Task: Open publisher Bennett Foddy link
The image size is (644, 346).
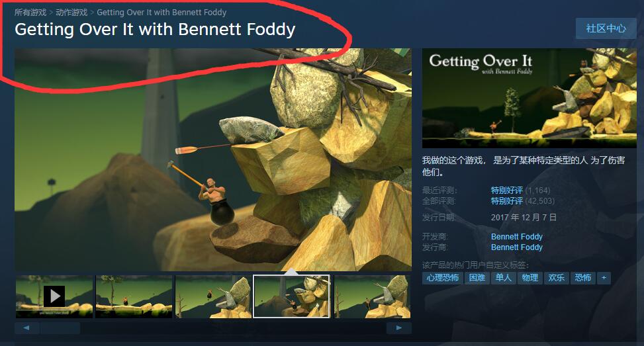Action: coord(517,247)
